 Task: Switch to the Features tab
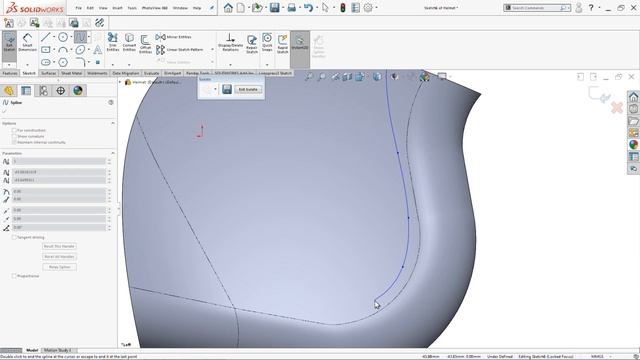point(10,73)
